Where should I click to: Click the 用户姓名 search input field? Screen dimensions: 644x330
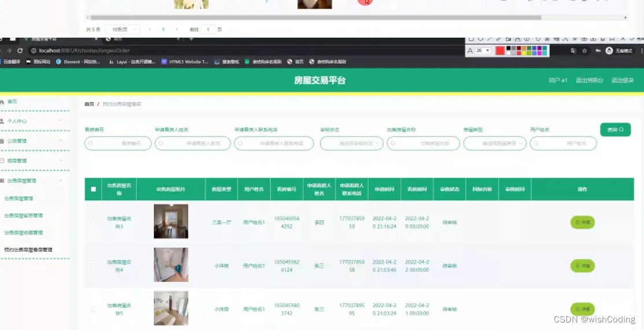click(563, 144)
